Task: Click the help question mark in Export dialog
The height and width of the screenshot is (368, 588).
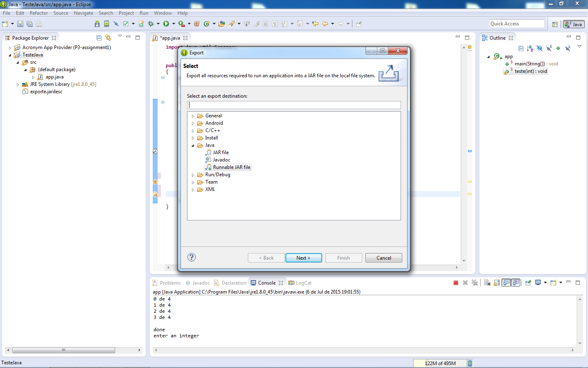Action: [192, 257]
